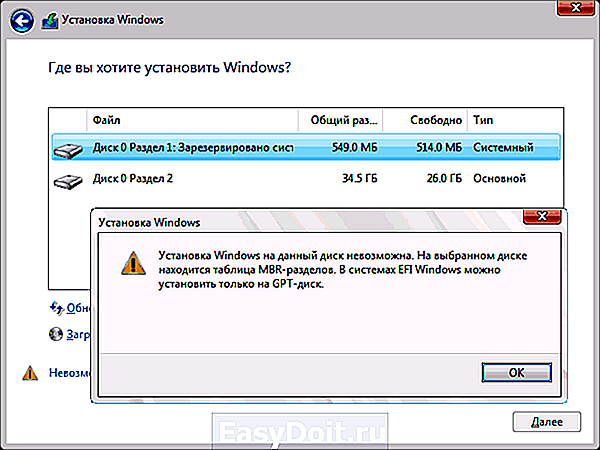Confirm the error dialog with OK
Viewport: 600px width, 450px height.
[516, 372]
